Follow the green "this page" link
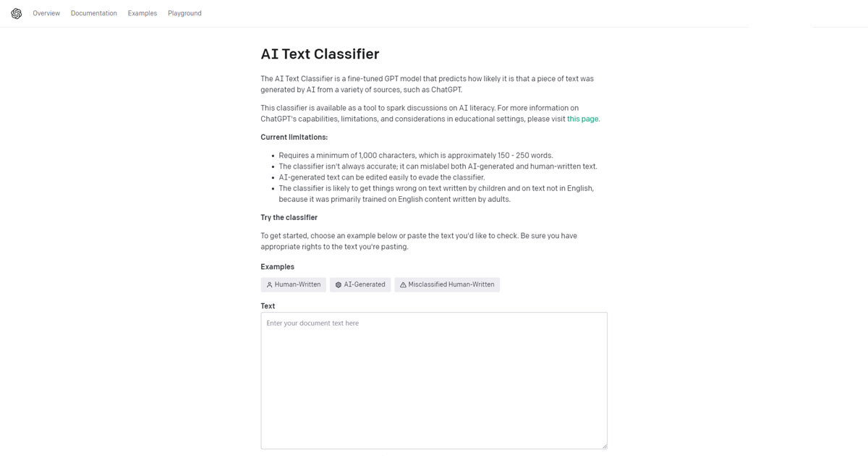 point(582,119)
